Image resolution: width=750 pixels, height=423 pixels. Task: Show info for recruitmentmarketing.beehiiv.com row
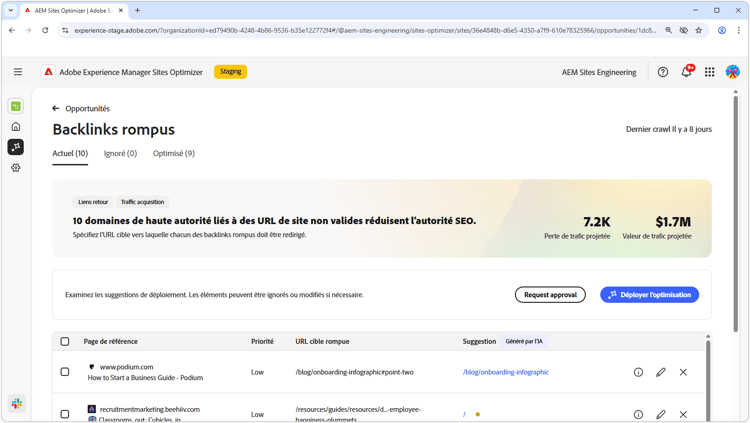coord(638,414)
